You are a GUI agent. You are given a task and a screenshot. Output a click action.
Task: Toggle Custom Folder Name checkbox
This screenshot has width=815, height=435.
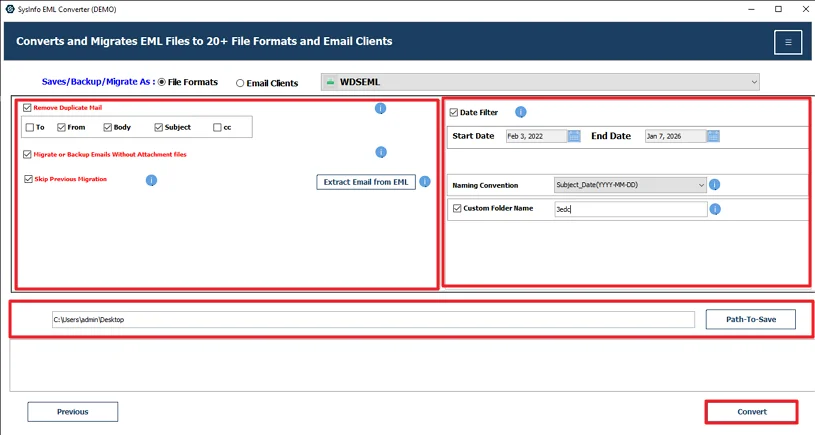tap(457, 208)
